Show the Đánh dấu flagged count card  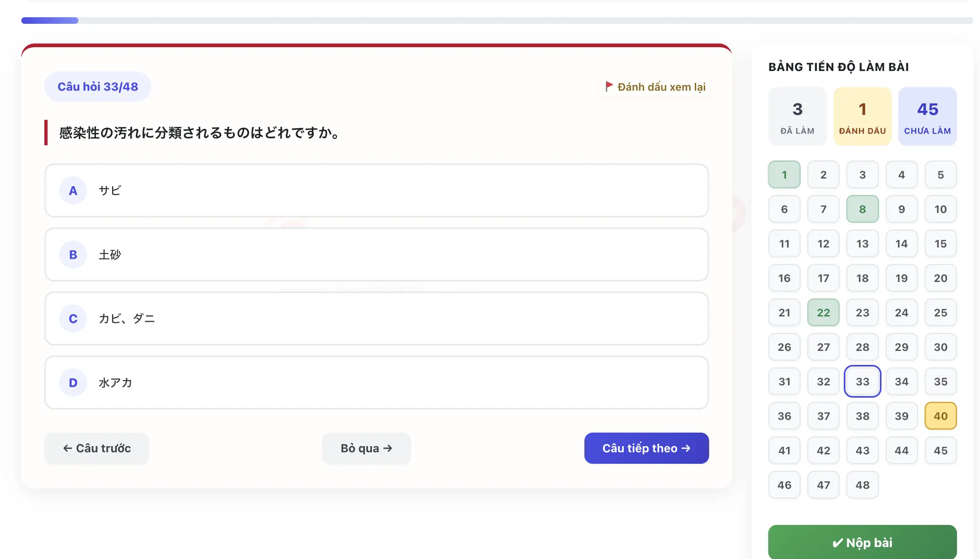point(862,116)
